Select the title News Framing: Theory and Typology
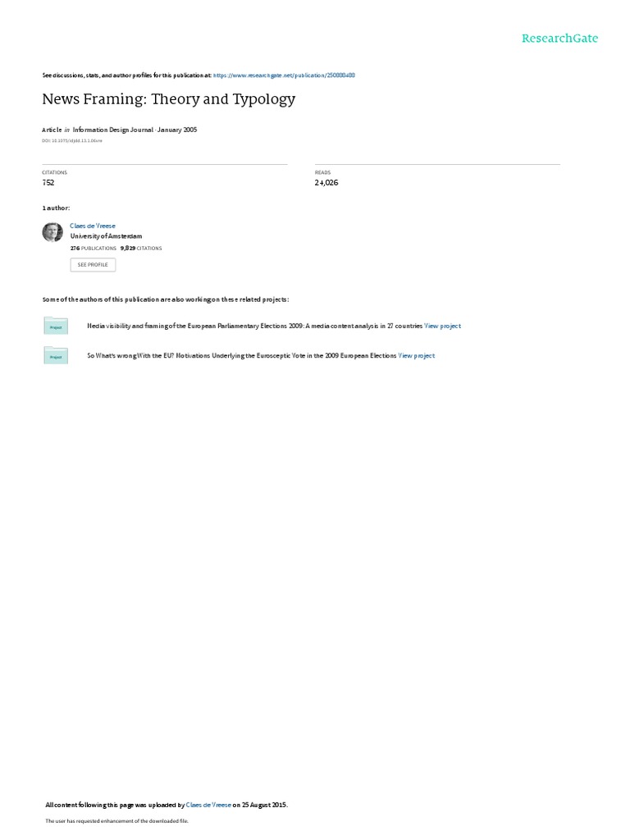Screen dimensions: 630x840 (169, 99)
